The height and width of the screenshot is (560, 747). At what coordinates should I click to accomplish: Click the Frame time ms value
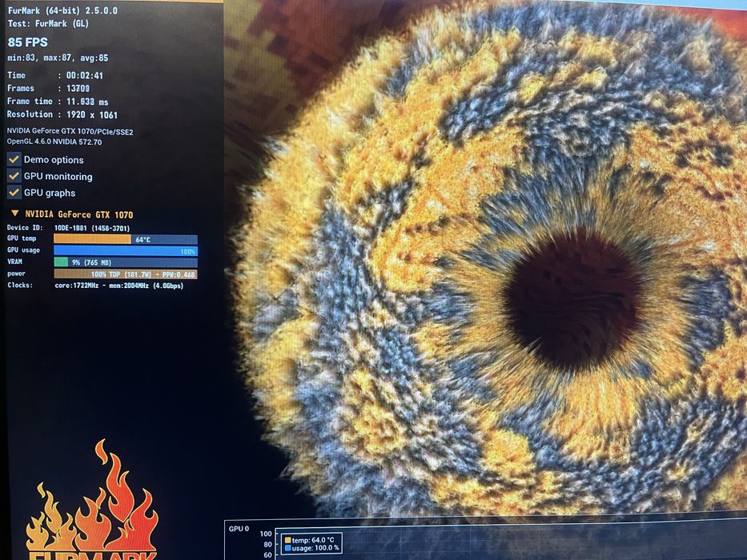(87, 102)
